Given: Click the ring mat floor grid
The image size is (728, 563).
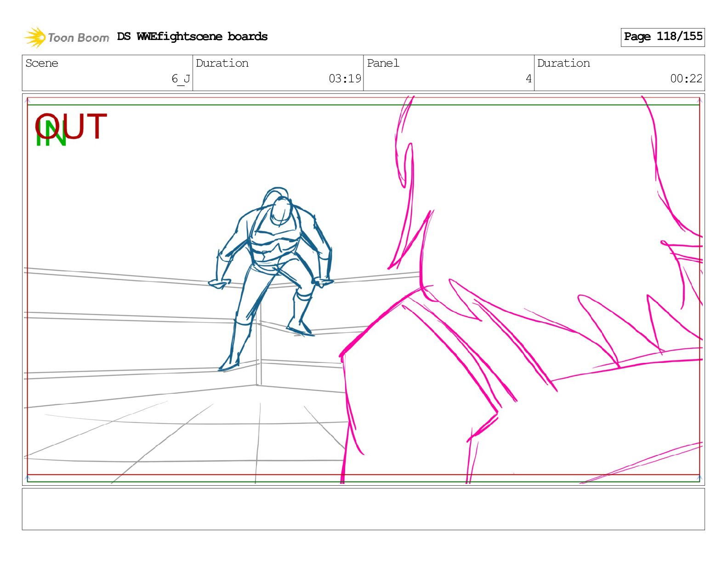Looking at the screenshot, I should [x=184, y=437].
